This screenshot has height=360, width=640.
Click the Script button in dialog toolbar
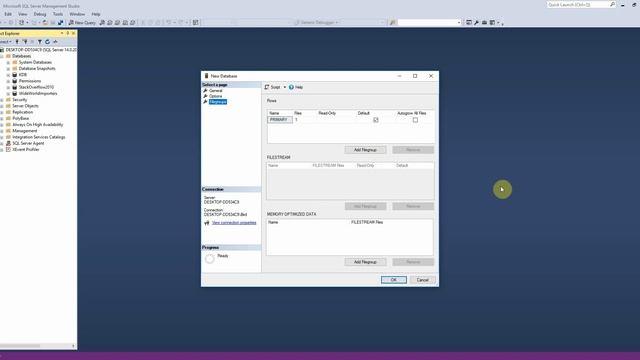click(272, 87)
